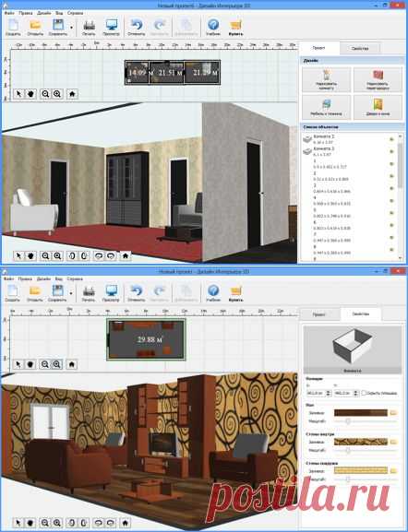The image size is (408, 532).
Task: Browse texture with the Стены внутри folder icon
Action: coord(393,442)
